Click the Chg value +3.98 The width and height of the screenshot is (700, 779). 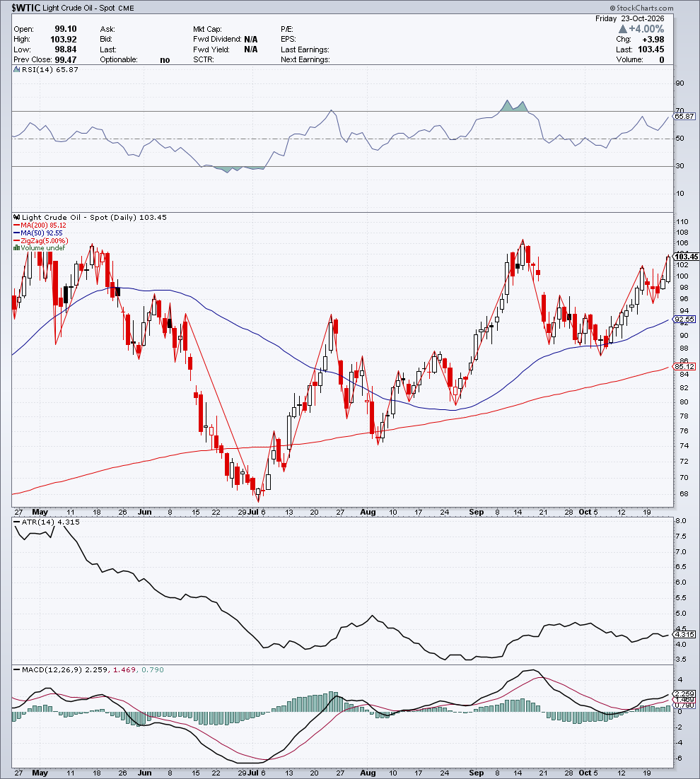pos(653,40)
